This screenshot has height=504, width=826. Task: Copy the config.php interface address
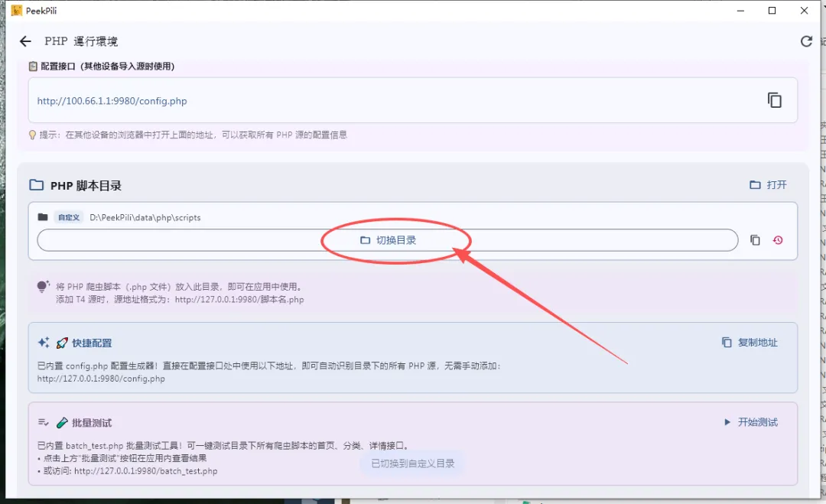pos(774,100)
